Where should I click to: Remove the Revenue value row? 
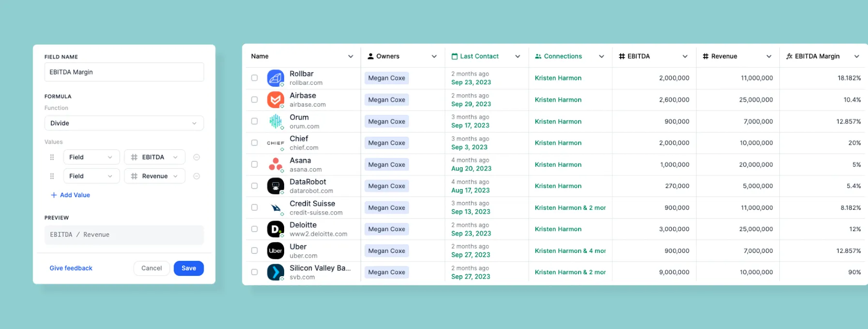[x=197, y=176]
